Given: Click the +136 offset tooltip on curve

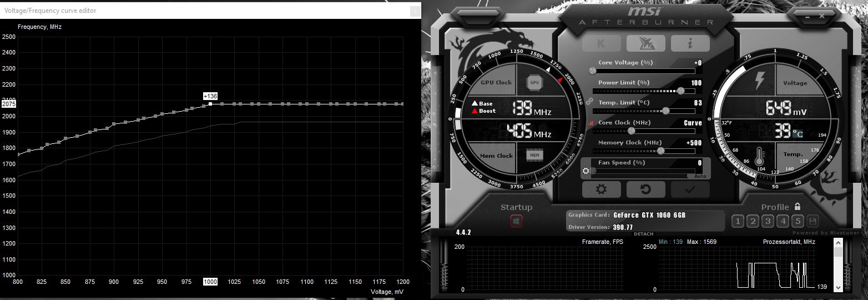Looking at the screenshot, I should pos(210,96).
